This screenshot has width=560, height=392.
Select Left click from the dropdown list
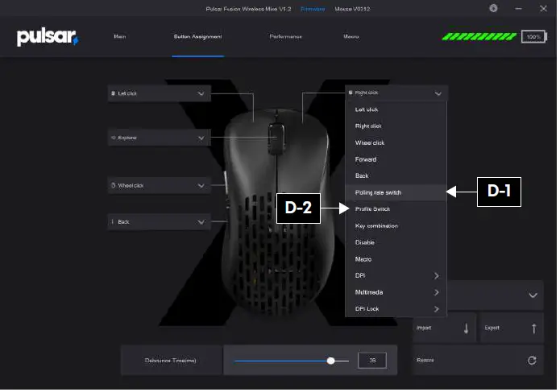397,110
